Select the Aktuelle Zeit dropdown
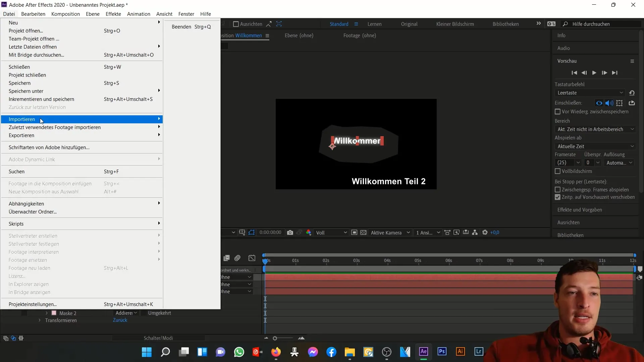The width and height of the screenshot is (644, 362). (595, 146)
